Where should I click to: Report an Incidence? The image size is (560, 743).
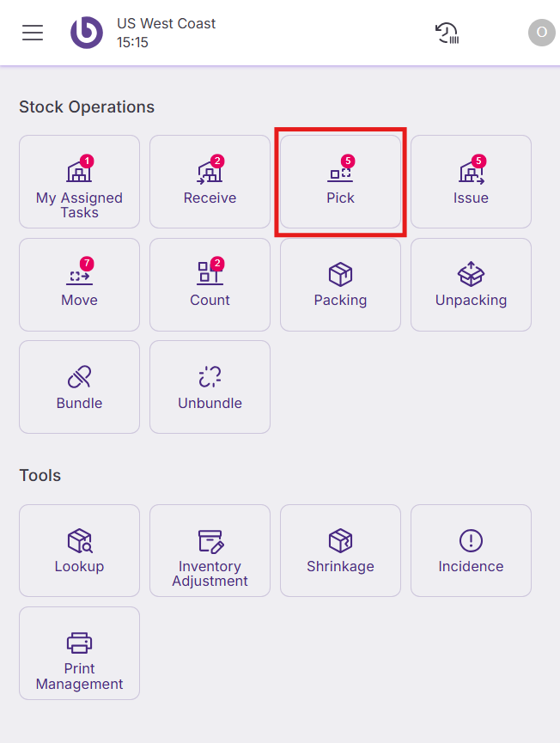pos(471,550)
